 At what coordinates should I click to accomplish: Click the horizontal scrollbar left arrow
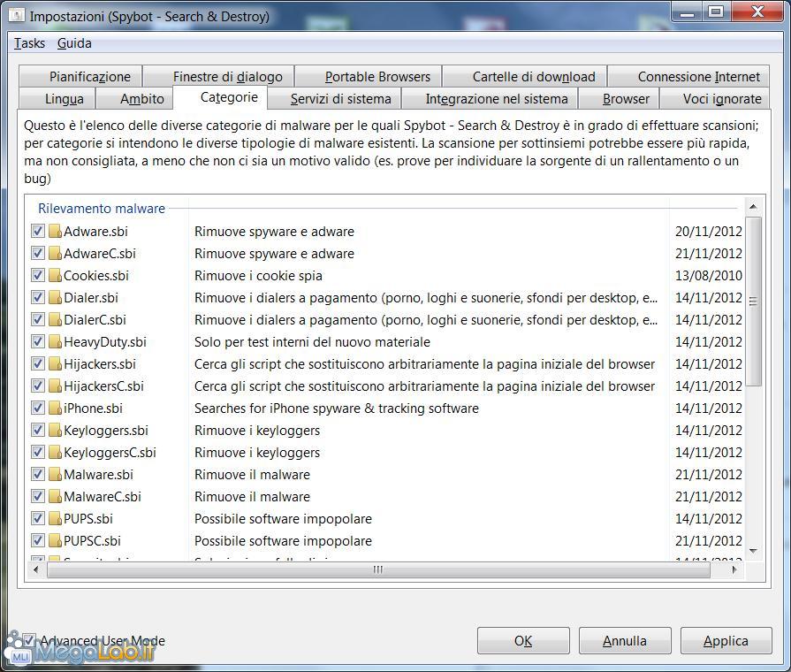[36, 569]
